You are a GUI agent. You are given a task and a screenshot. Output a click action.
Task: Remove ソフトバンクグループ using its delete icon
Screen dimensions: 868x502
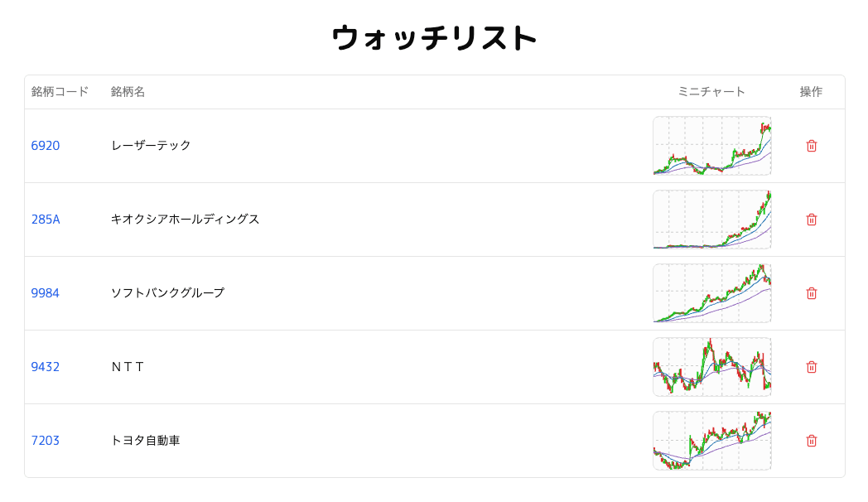[x=811, y=292]
